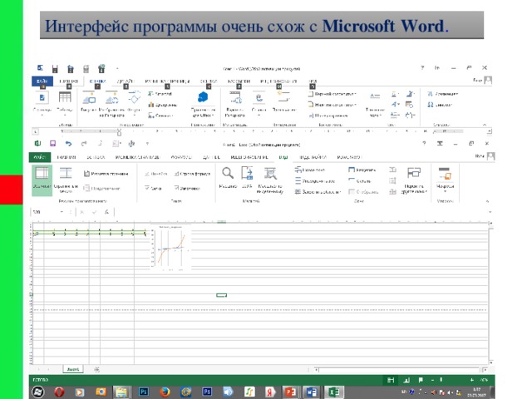Switch to the Formulas tab in Excel
The width and height of the screenshot is (532, 399).
(181, 157)
